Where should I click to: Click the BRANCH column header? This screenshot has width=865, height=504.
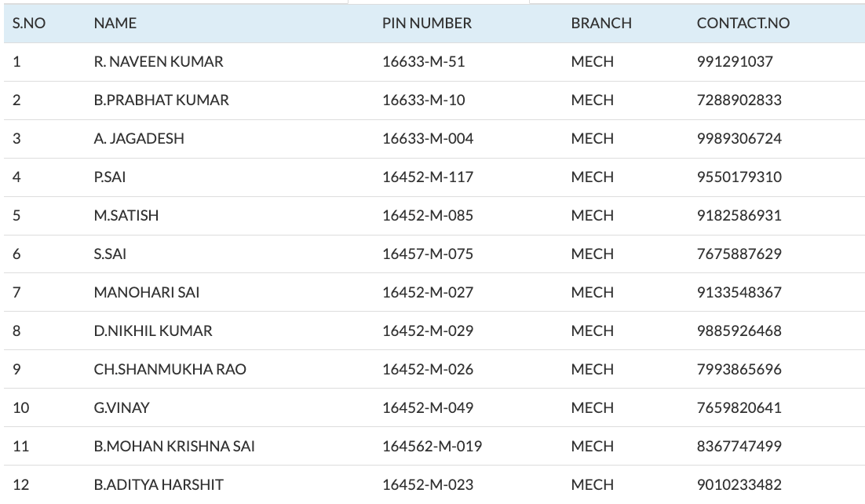[x=601, y=24]
